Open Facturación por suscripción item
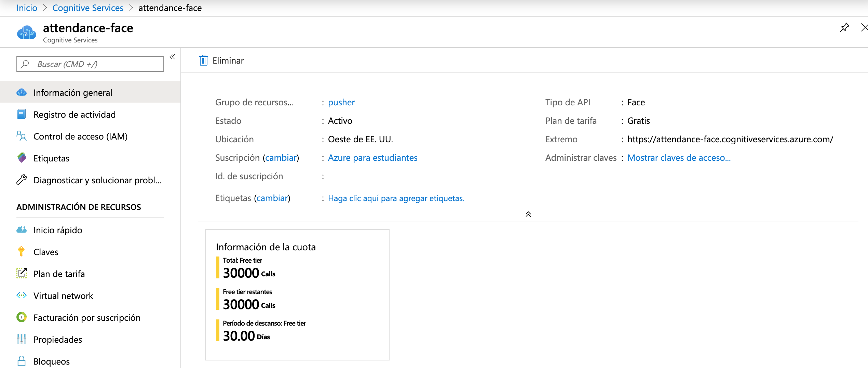The image size is (868, 368). coord(90,317)
